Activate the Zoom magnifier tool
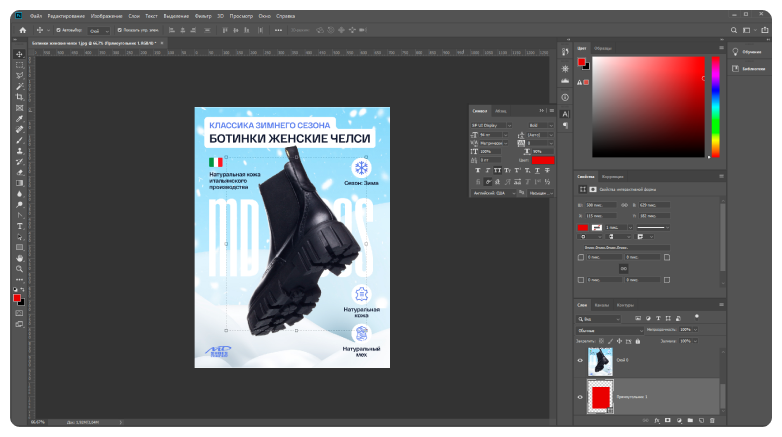The image size is (782, 437). pos(19,269)
